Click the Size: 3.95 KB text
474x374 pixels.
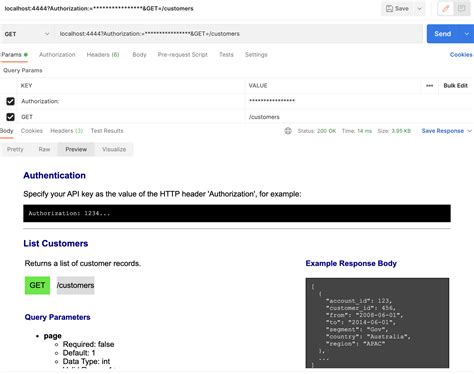(394, 131)
